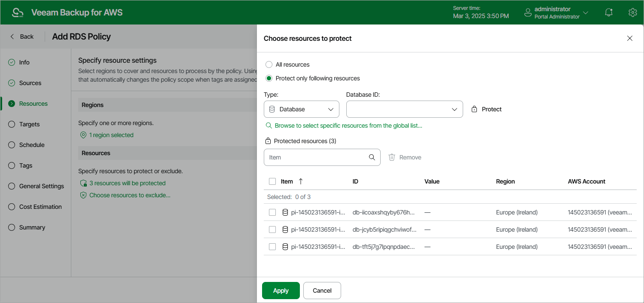Tick checkbox for db-jcyb5ripiqgchviwof row
The image size is (644, 303).
coord(272,230)
